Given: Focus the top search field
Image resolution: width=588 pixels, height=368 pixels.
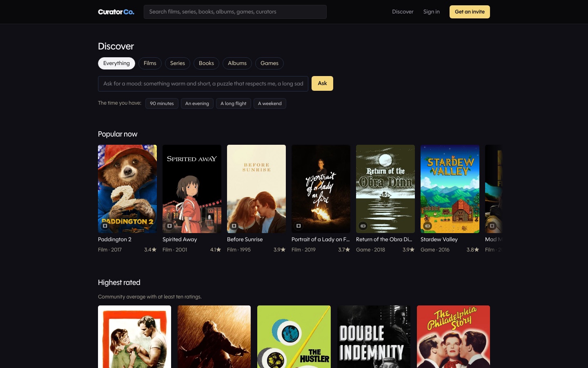Looking at the screenshot, I should coord(235,12).
